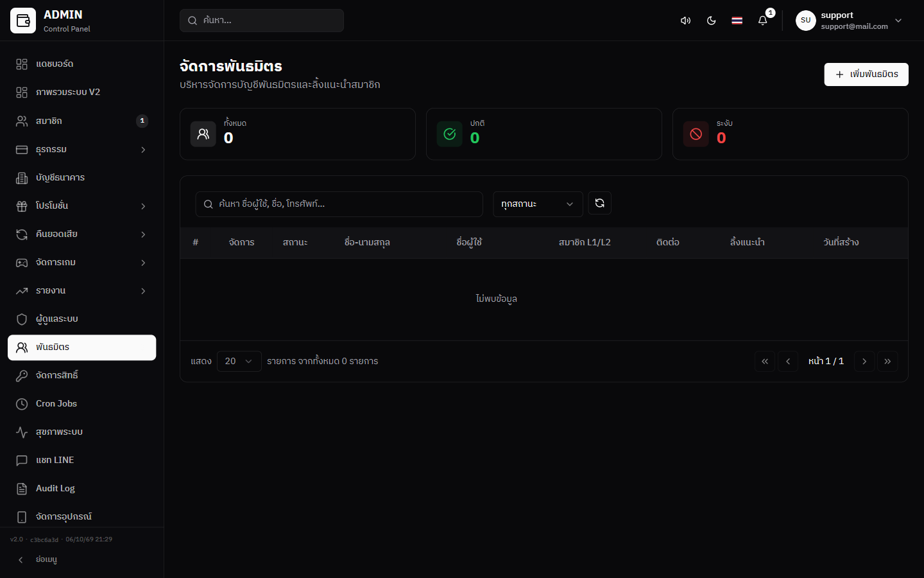924x578 pixels.
Task: Mute sounds with the speaker icon
Action: 685,21
